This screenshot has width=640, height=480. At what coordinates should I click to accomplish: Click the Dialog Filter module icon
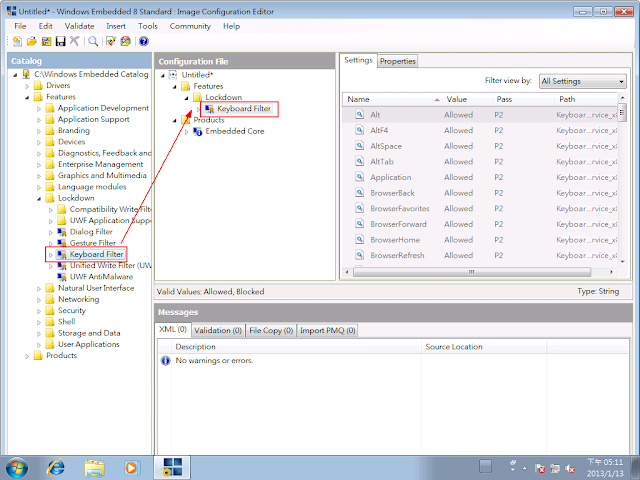tap(62, 232)
